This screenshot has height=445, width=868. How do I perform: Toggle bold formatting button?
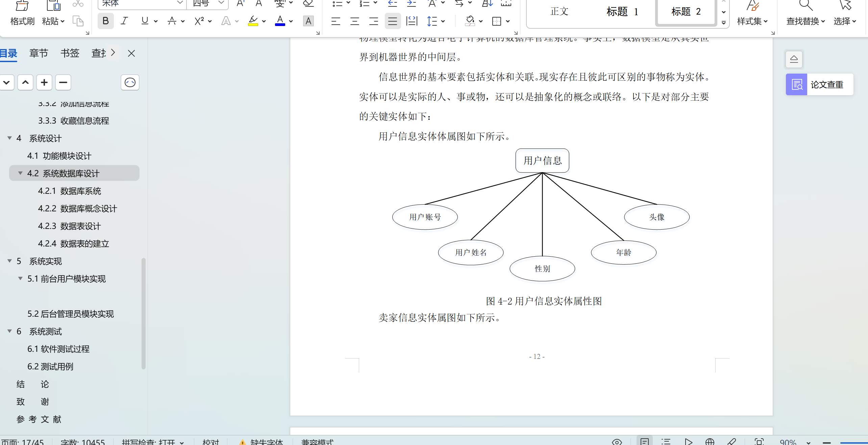[x=105, y=21]
